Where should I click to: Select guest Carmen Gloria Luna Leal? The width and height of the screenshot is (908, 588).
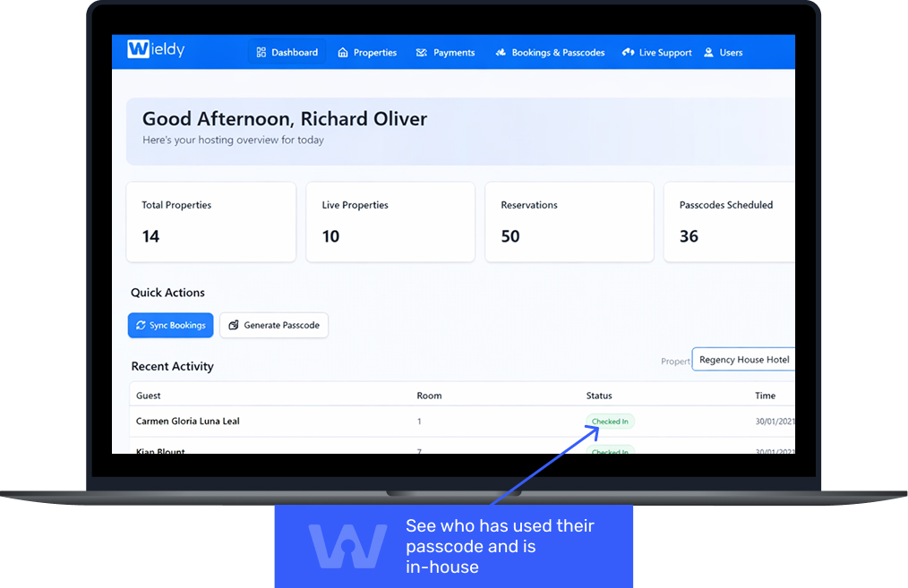point(188,422)
